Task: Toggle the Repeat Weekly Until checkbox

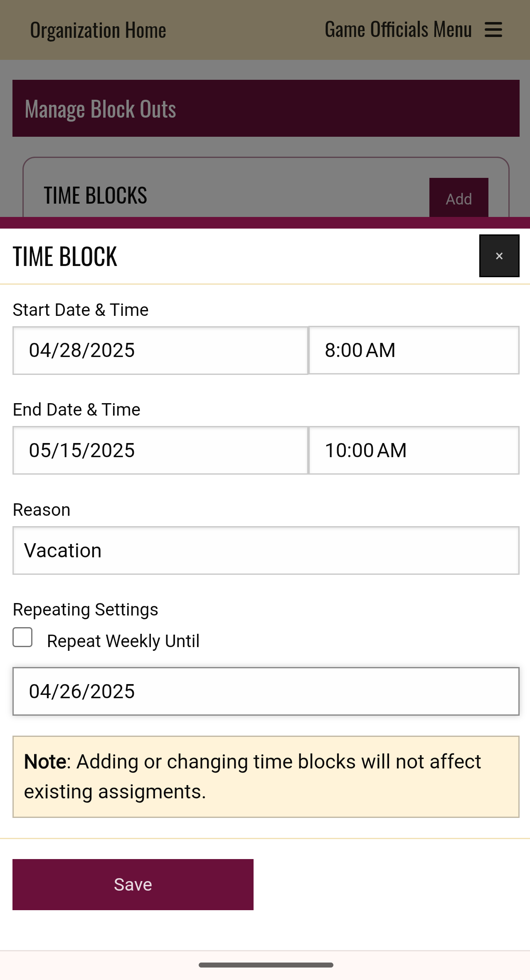Action: point(22,637)
